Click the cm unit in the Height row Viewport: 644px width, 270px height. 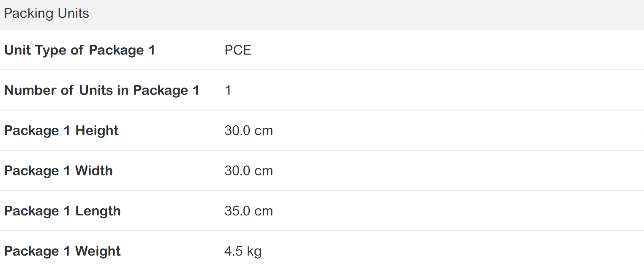point(264,131)
